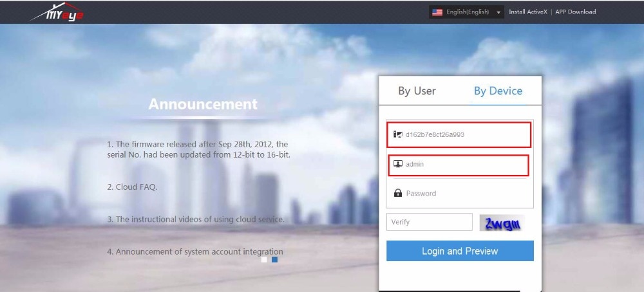Focus the device serial number field
The image size is (644, 292).
click(460, 135)
